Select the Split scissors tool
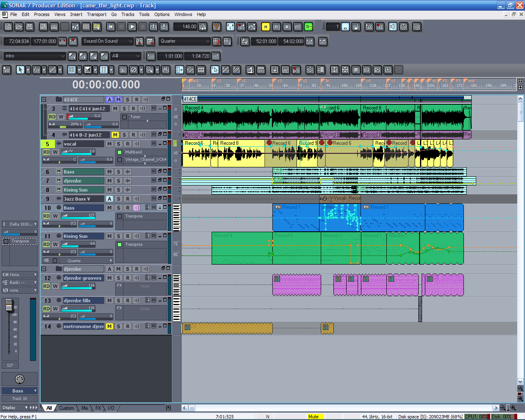525x420 pixels. coord(123,70)
